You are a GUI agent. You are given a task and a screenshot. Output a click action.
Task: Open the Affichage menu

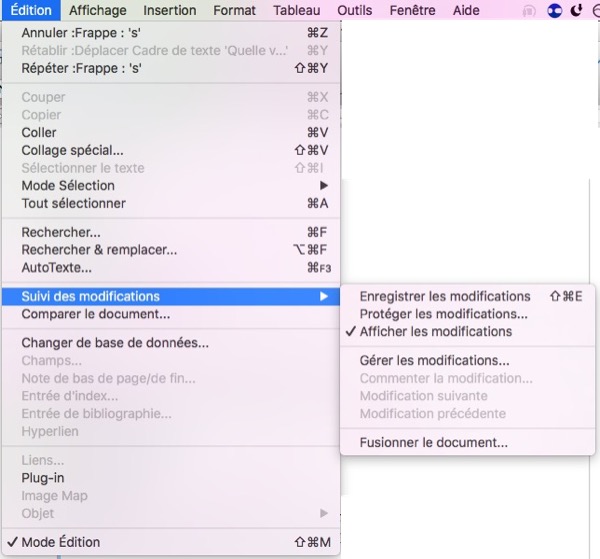pyautogui.click(x=98, y=10)
